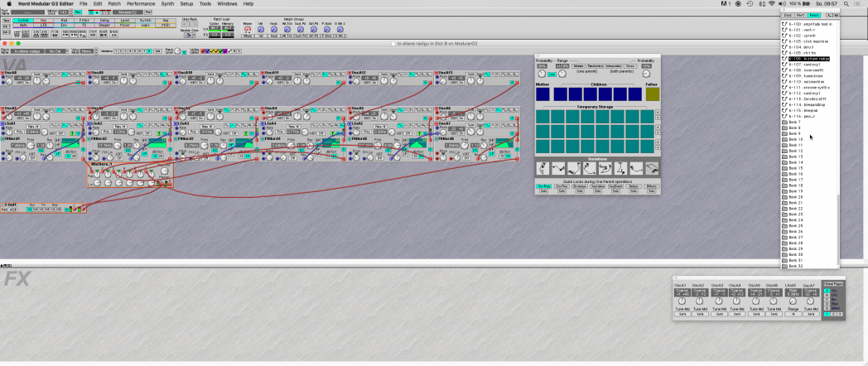Viewport: 868px width, 366px height.
Task: Click the Patch Level knob in toolbar
Action: [177, 51]
